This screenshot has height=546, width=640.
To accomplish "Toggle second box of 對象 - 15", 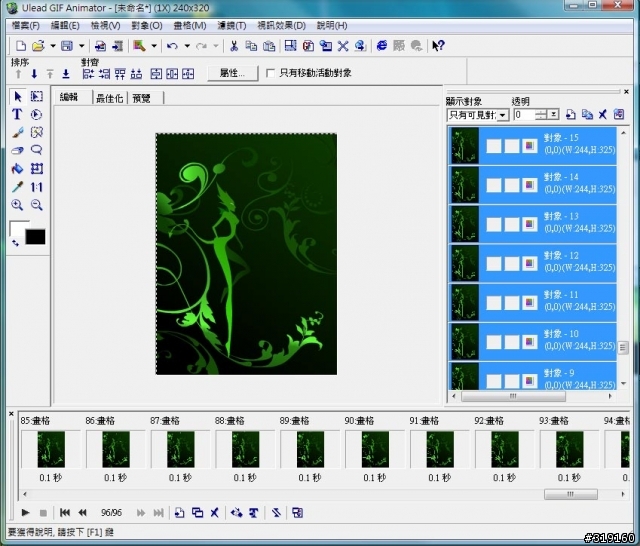I will [512, 146].
